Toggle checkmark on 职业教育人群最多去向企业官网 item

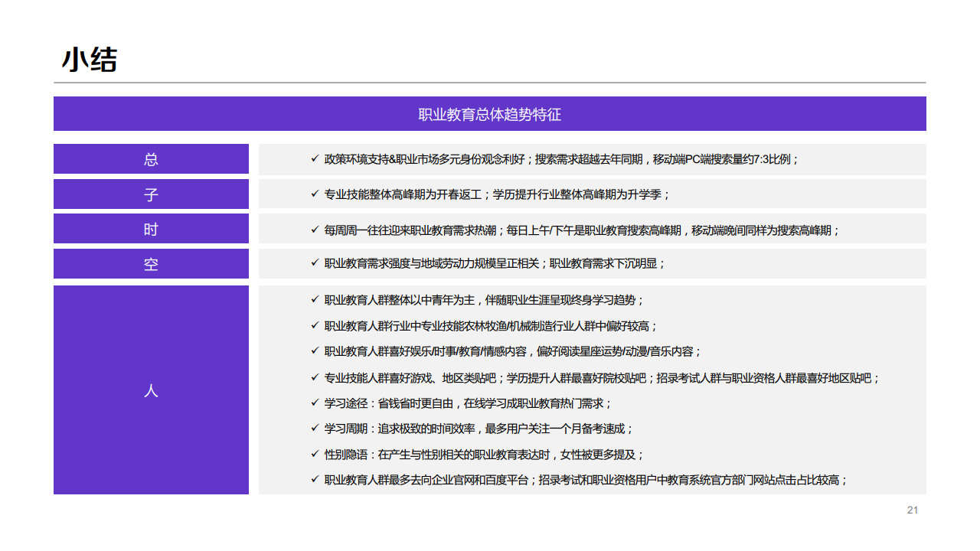tap(312, 481)
